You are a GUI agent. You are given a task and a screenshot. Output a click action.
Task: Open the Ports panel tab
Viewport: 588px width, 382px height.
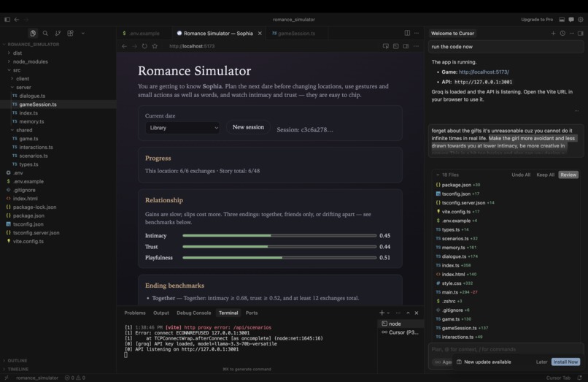[252, 313]
